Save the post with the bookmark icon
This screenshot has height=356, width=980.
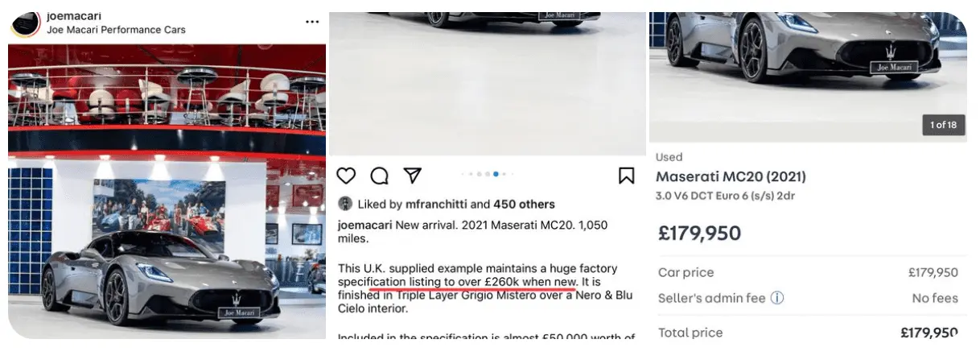pos(626,176)
